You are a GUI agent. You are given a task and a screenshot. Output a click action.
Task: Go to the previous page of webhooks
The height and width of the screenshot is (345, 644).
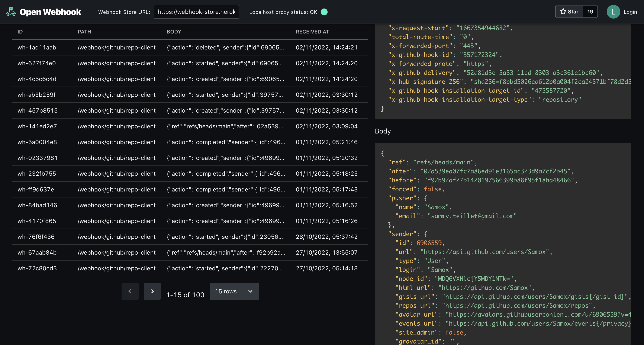click(130, 291)
